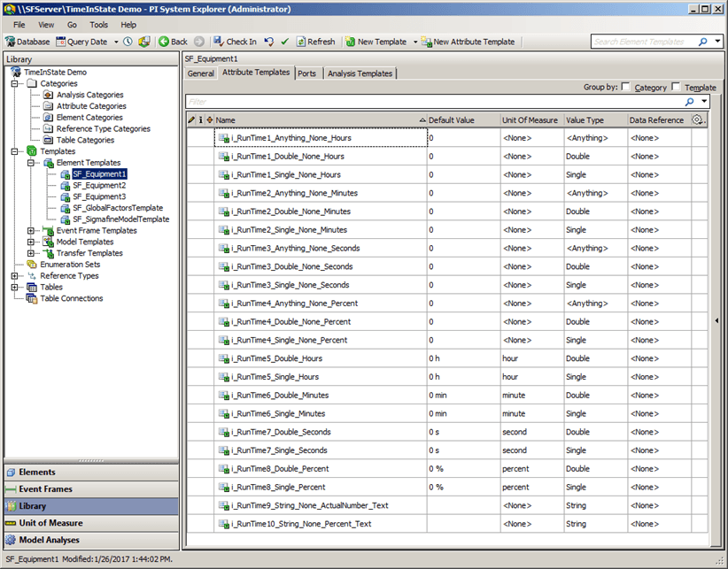Switch to the Analysis Templates tab

(x=360, y=74)
